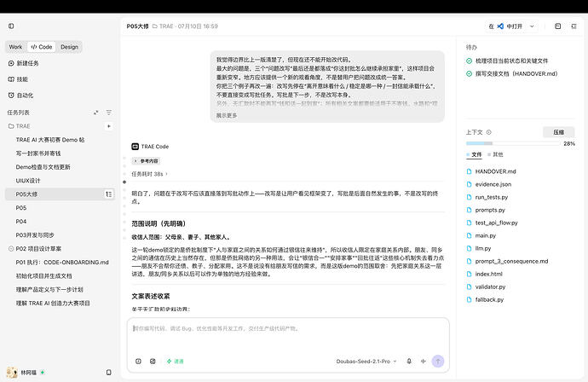
Task: Click the check icon for 撰写交接文档 (HANDOVER.md)
Action: click(469, 73)
